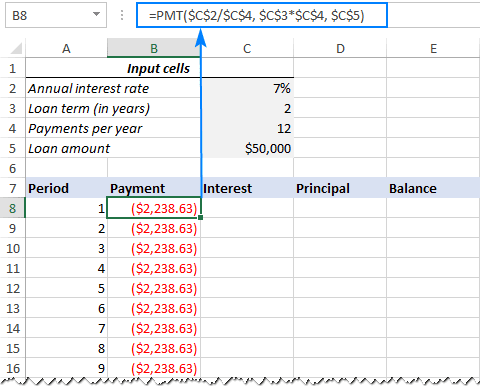Select row 12 header
Viewport: 480px width, 386px height.
click(13, 288)
